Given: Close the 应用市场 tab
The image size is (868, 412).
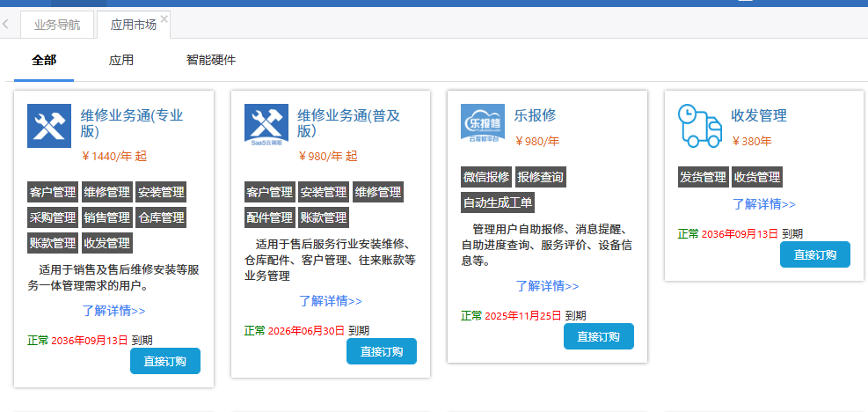Looking at the screenshot, I should tap(164, 18).
